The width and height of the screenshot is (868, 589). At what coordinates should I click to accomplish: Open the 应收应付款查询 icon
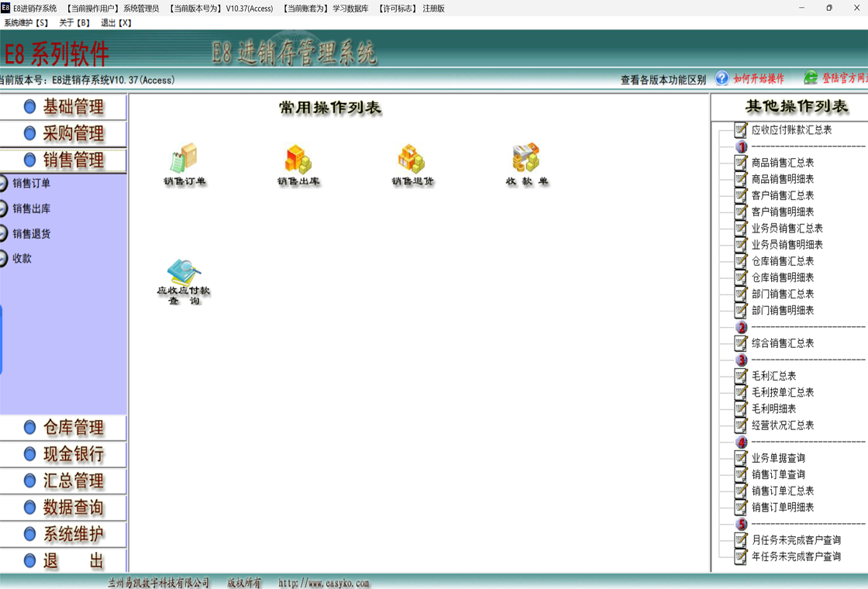point(184,273)
